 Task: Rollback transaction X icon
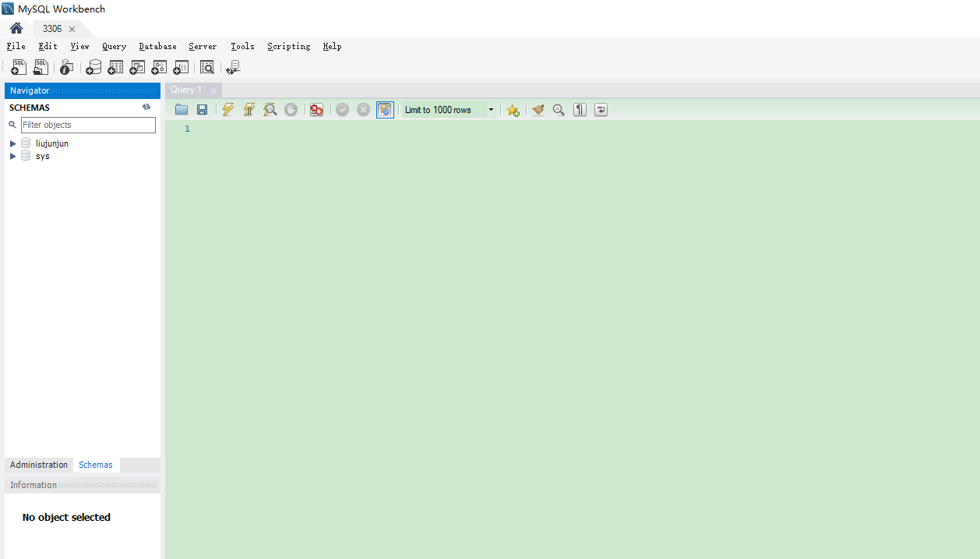363,110
